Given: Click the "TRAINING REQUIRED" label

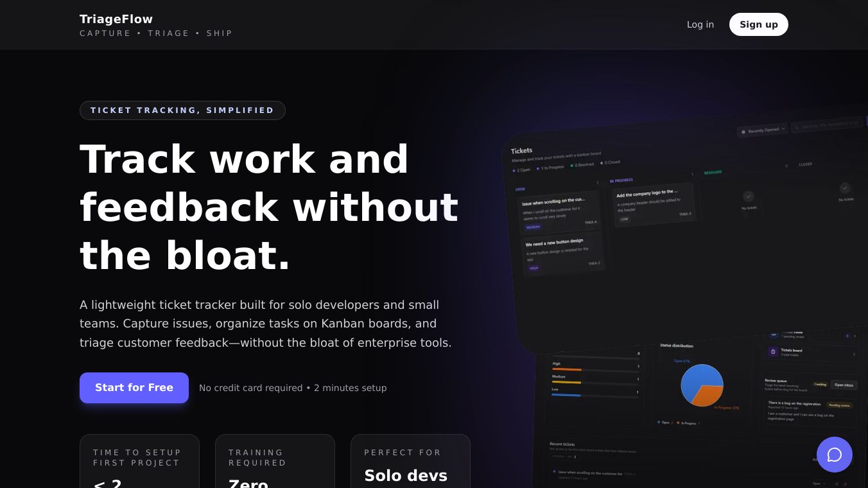Looking at the screenshot, I should (x=257, y=457).
